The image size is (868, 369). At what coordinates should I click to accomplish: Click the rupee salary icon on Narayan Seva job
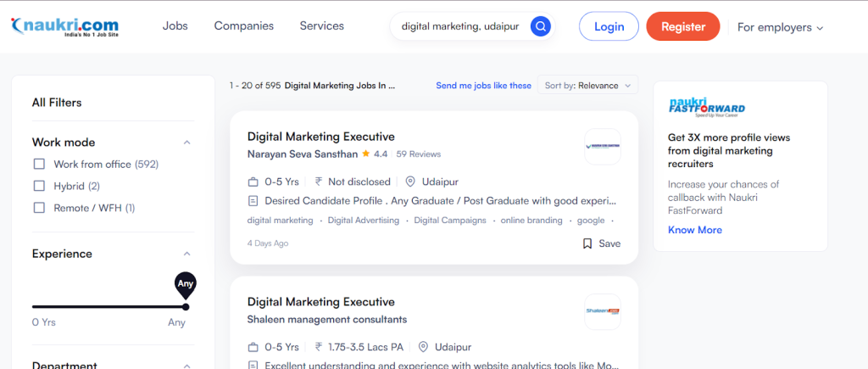[319, 182]
